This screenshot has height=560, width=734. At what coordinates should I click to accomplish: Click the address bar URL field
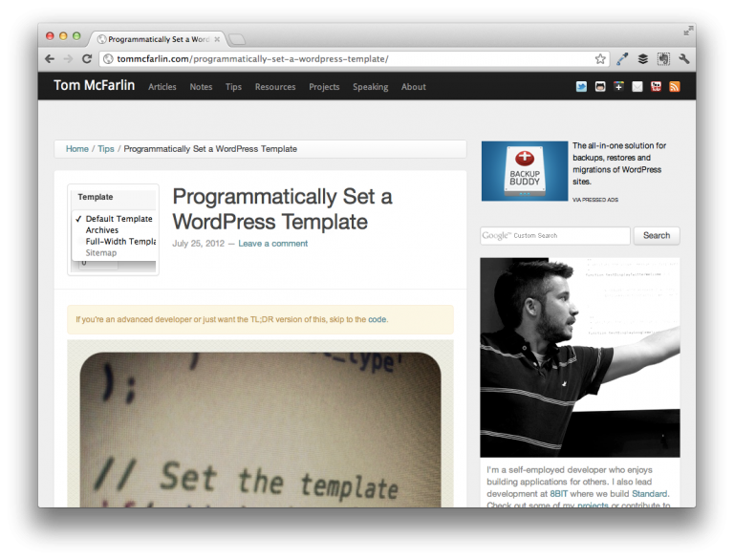[x=354, y=59]
